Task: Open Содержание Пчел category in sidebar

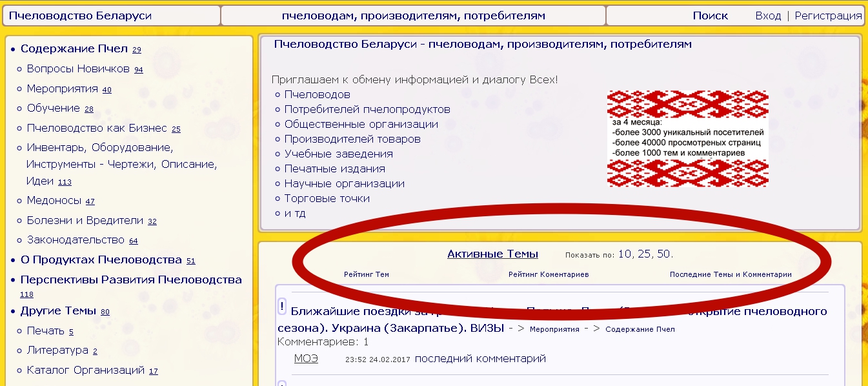Action: point(74,49)
